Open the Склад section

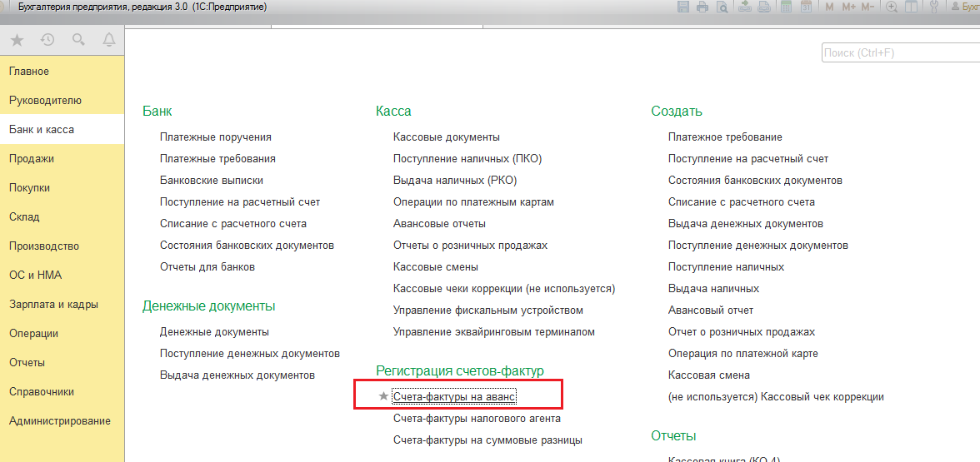pos(62,217)
